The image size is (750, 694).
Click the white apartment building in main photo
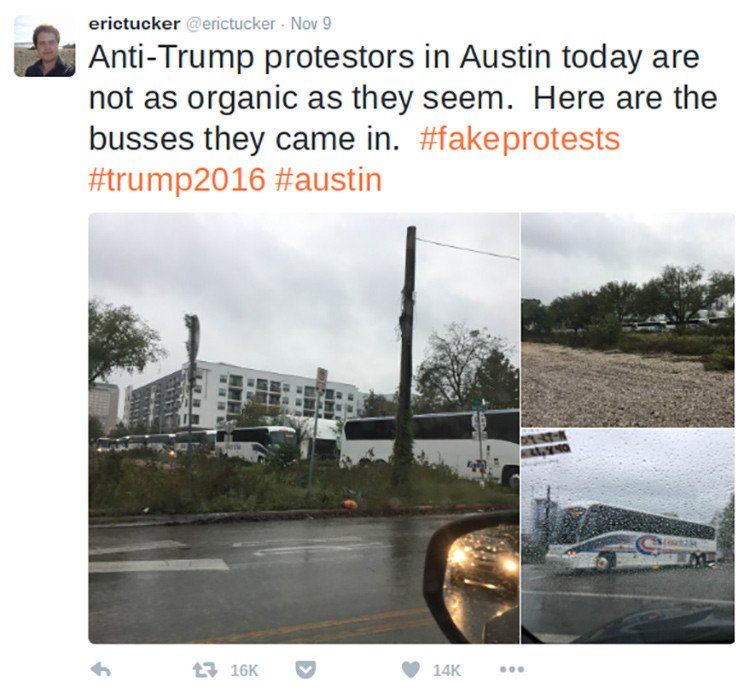(x=244, y=396)
